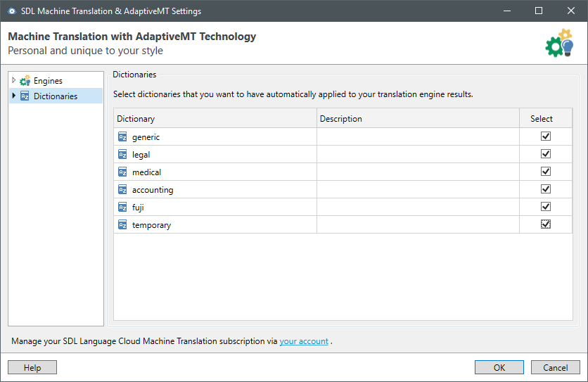Click the medical dictionary icon
Image resolution: width=588 pixels, height=382 pixels.
pos(122,172)
